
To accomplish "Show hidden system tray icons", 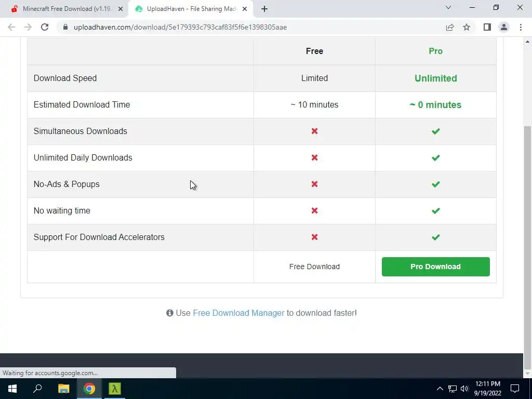I will (440, 389).
